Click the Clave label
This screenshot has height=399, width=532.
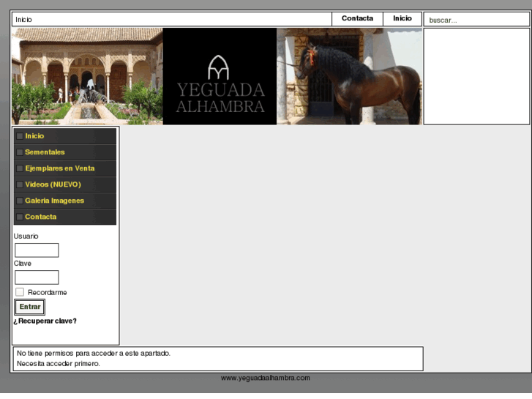(23, 264)
